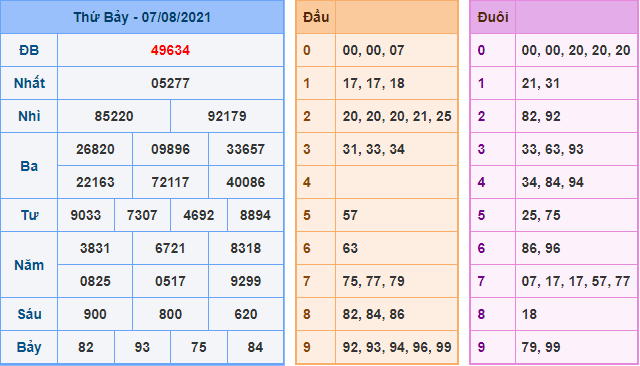
Task: Select Đầu values 31, 33, 34
Action: tap(373, 149)
